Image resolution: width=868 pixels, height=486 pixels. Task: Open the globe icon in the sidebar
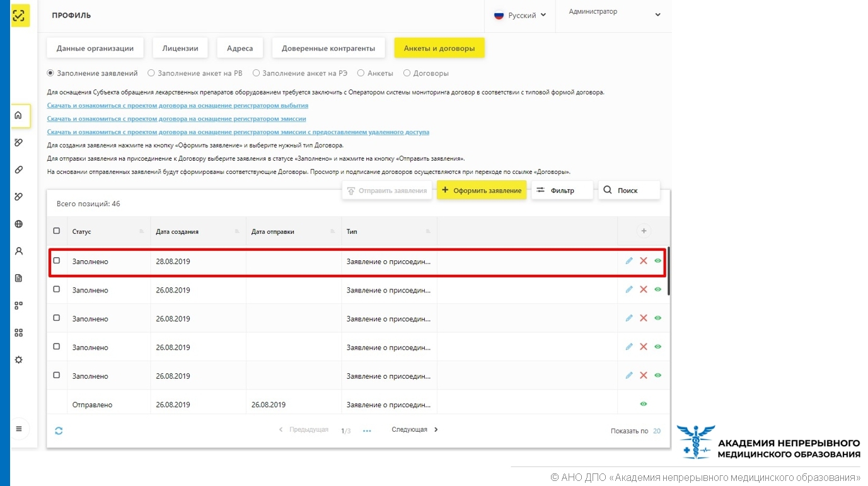(19, 224)
